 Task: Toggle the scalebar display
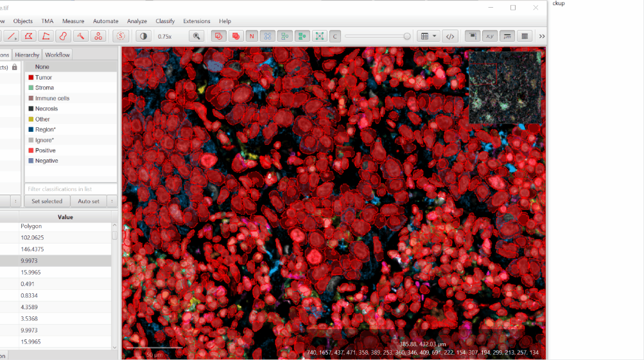coord(507,36)
